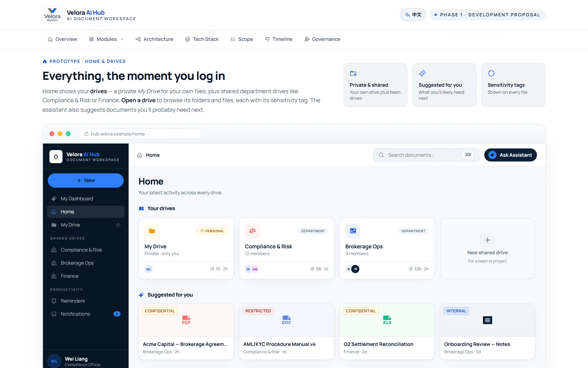The height and width of the screenshot is (368, 588).
Task: Click the notifications count badge 5
Action: (x=117, y=314)
